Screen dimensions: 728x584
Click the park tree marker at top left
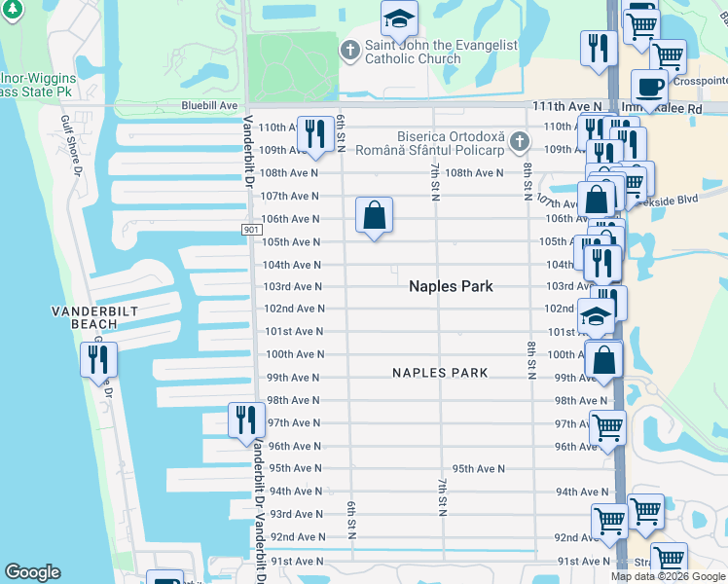[13, 9]
